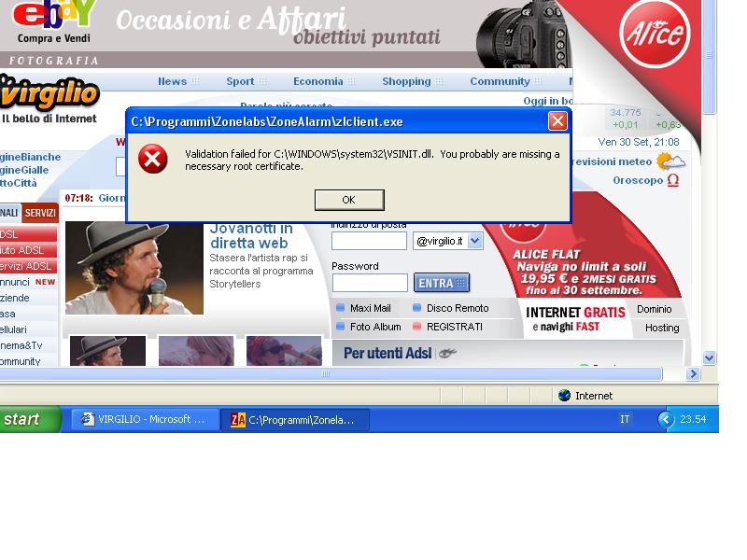Click the eye icon beside Per utenti Adsl

point(447,353)
